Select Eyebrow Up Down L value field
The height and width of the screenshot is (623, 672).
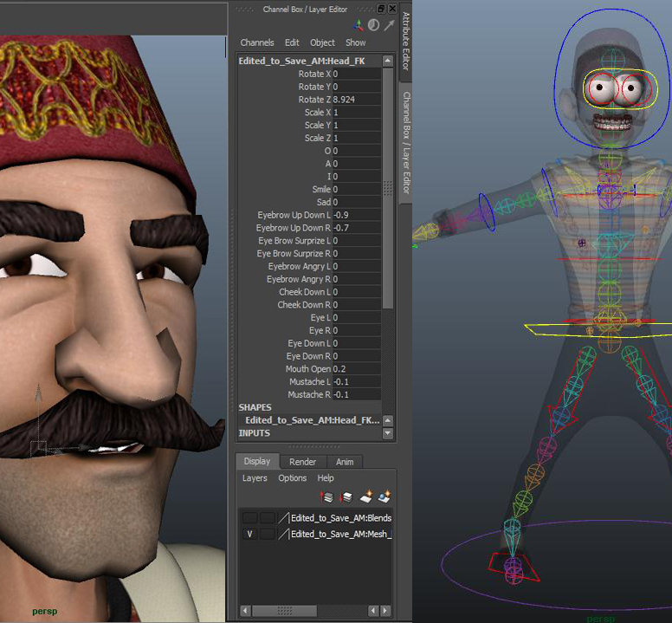[356, 215]
